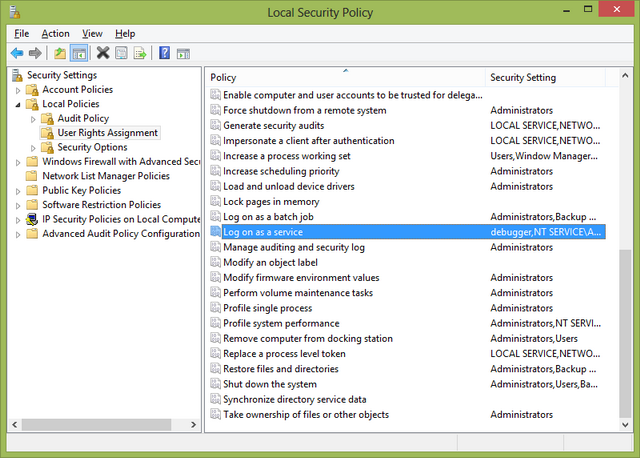Click the Audit Policy folder icon
The width and height of the screenshot is (640, 458).
(47, 119)
